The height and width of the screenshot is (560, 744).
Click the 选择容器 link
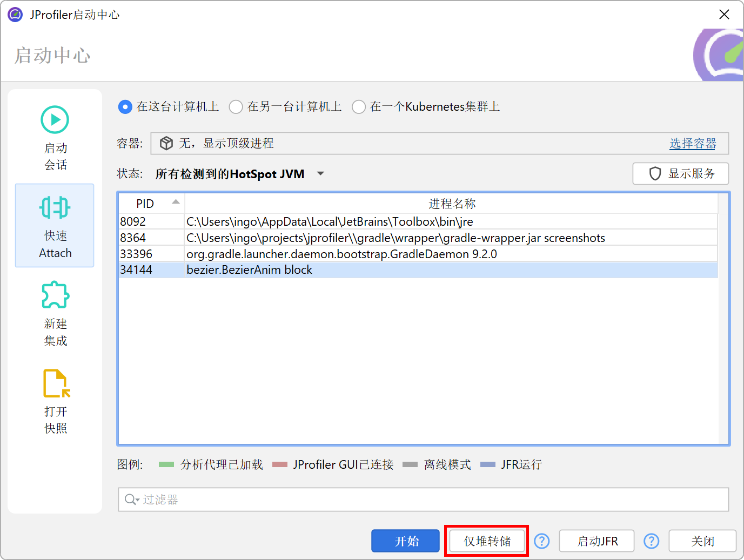[693, 144]
